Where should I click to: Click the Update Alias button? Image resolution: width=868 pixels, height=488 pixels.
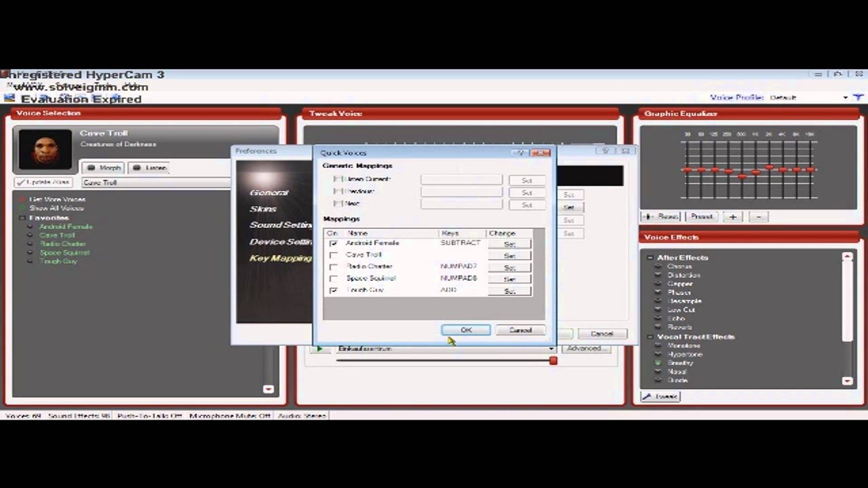pos(43,182)
